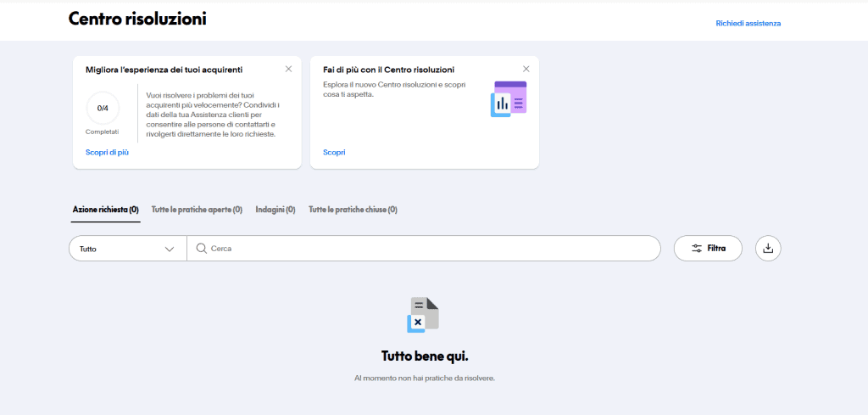This screenshot has width=868, height=415.
Task: Dismiss the "Migliora l'esperienza dei tuoi acquirenti" card
Action: coord(288,69)
